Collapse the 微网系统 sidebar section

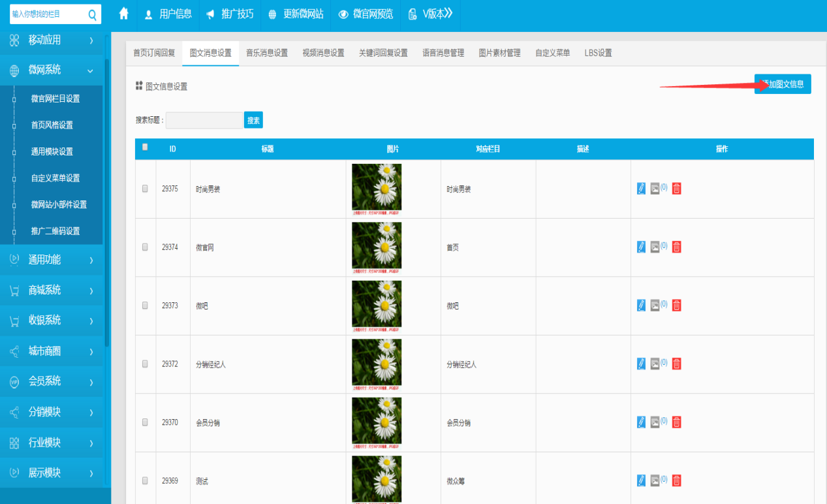tap(51, 70)
